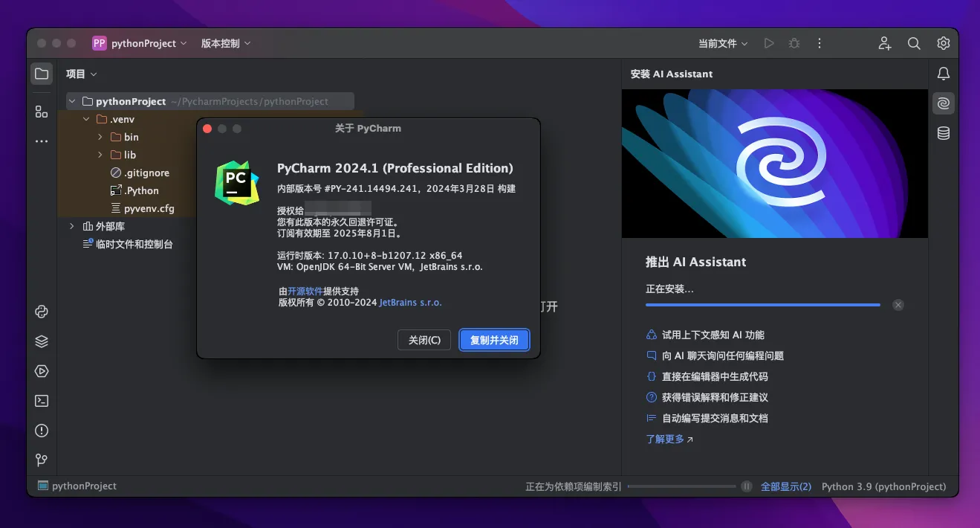The height and width of the screenshot is (528, 980).
Task: Show the Problems tool window
Action: coord(42,431)
